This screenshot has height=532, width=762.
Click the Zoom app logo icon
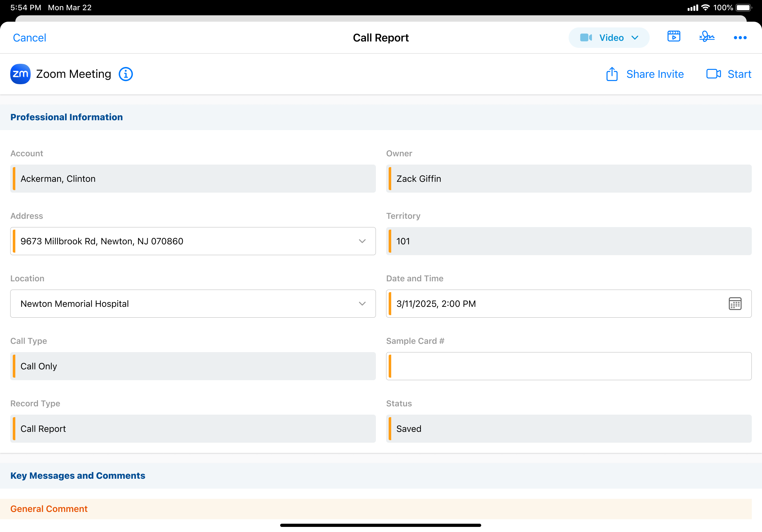click(x=20, y=74)
